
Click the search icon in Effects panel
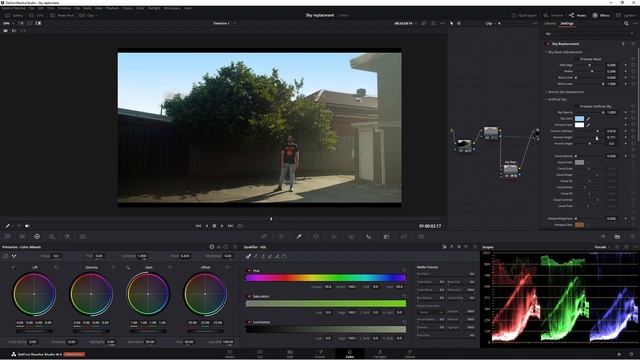(x=626, y=24)
